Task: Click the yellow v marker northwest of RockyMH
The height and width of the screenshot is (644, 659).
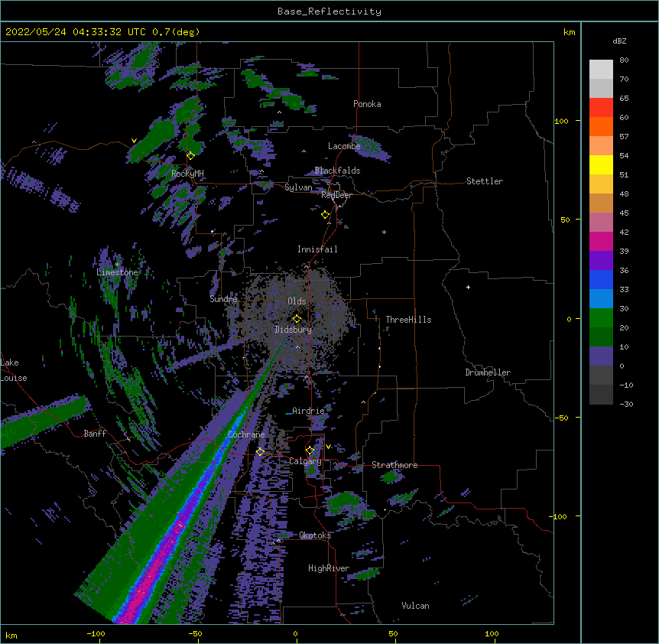Action: (x=134, y=141)
